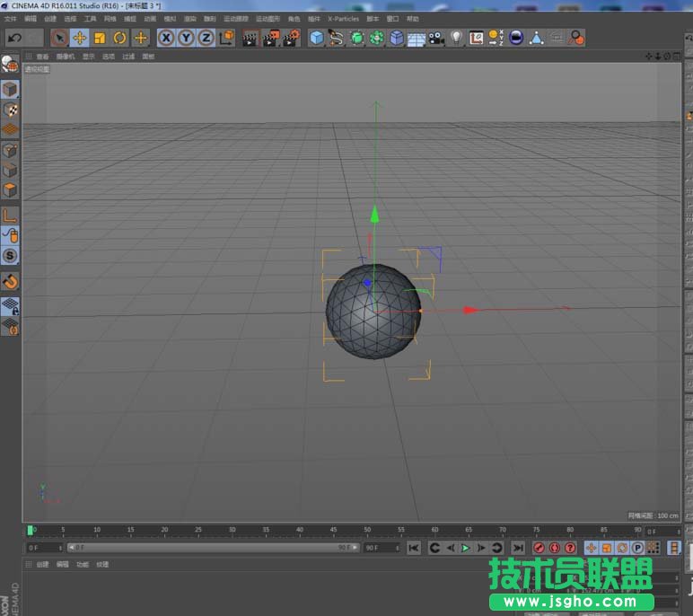Switch to Workplane mode orange grid
This screenshot has width=693, height=616.
click(x=10, y=129)
